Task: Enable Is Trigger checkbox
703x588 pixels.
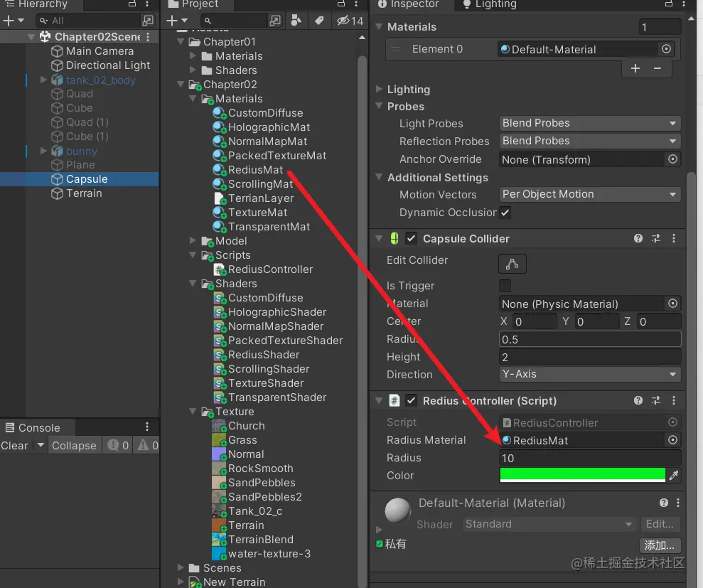Action: tap(505, 286)
